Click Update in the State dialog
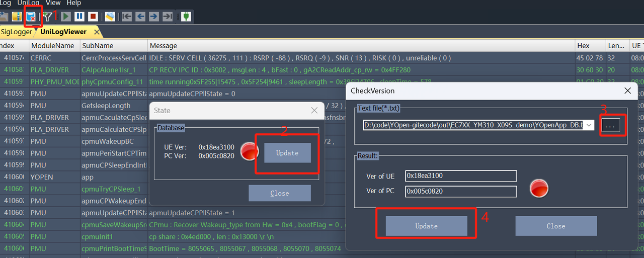The image size is (644, 258). [x=287, y=153]
